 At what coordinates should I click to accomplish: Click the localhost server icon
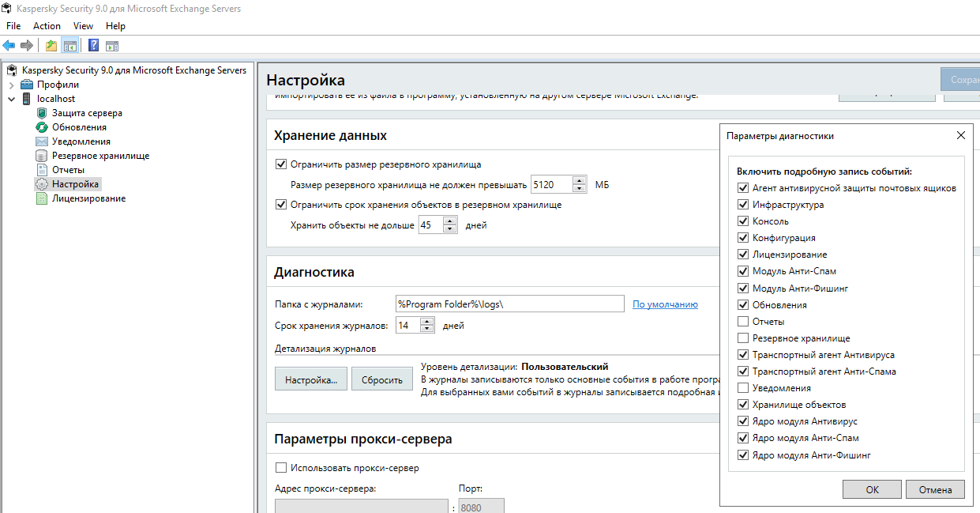pos(28,99)
